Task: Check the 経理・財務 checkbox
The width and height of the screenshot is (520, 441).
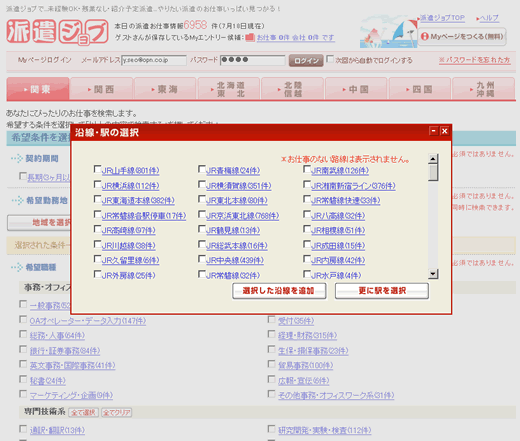Action: [x=272, y=334]
